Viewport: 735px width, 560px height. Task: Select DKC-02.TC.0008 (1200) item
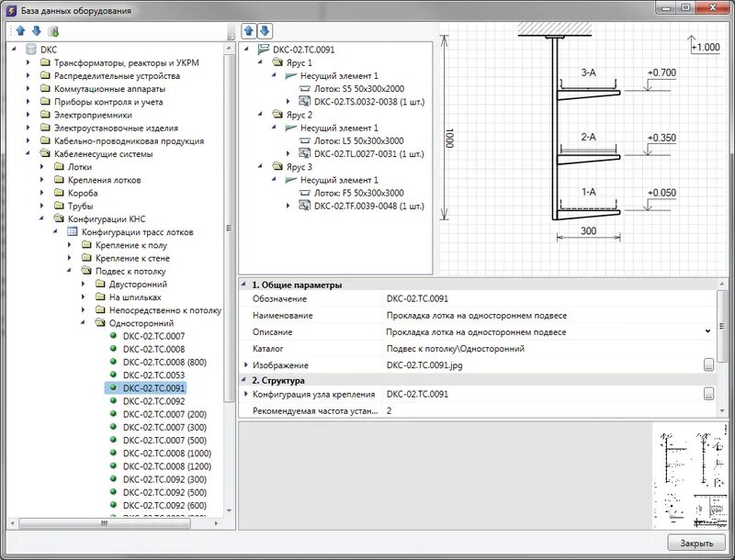pos(167,466)
